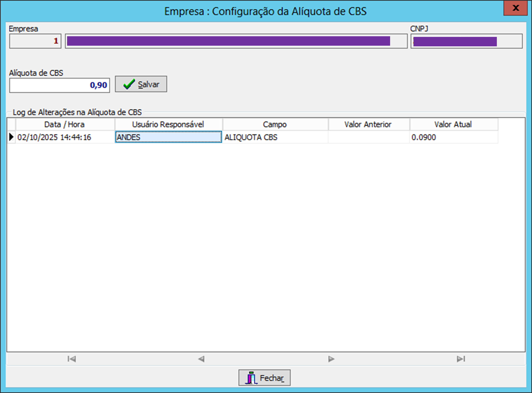
Task: Click the company name field
Action: click(x=236, y=41)
